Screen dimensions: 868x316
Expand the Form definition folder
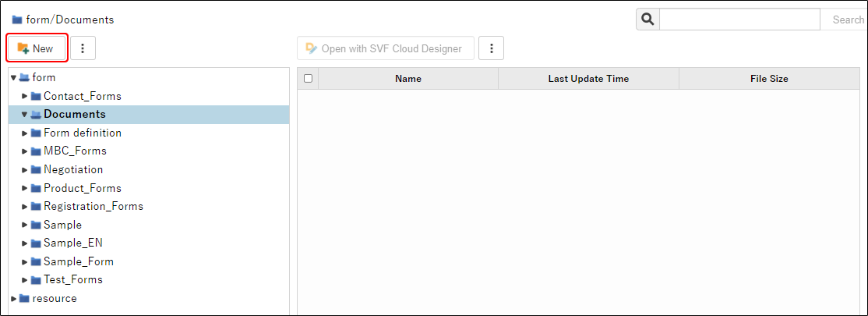(24, 133)
